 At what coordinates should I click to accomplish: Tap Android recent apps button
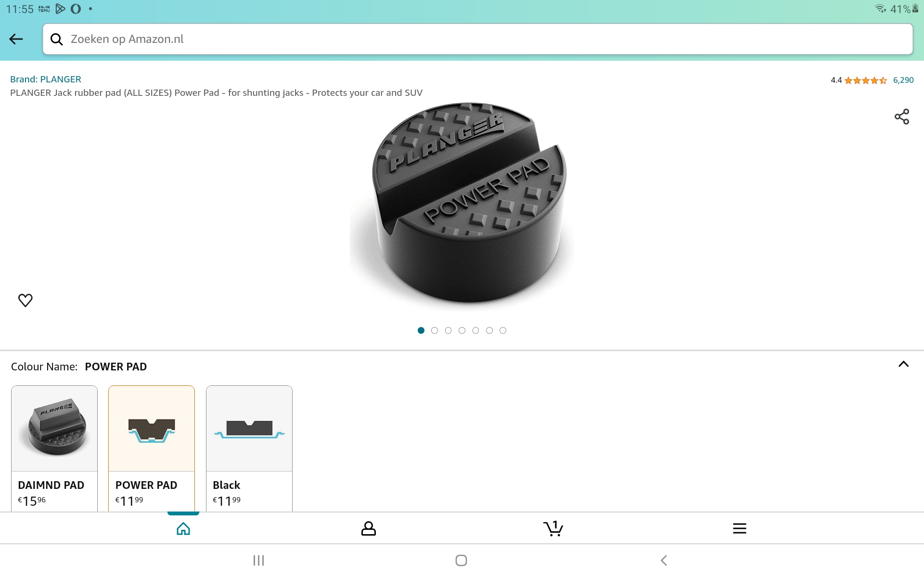pos(259,560)
